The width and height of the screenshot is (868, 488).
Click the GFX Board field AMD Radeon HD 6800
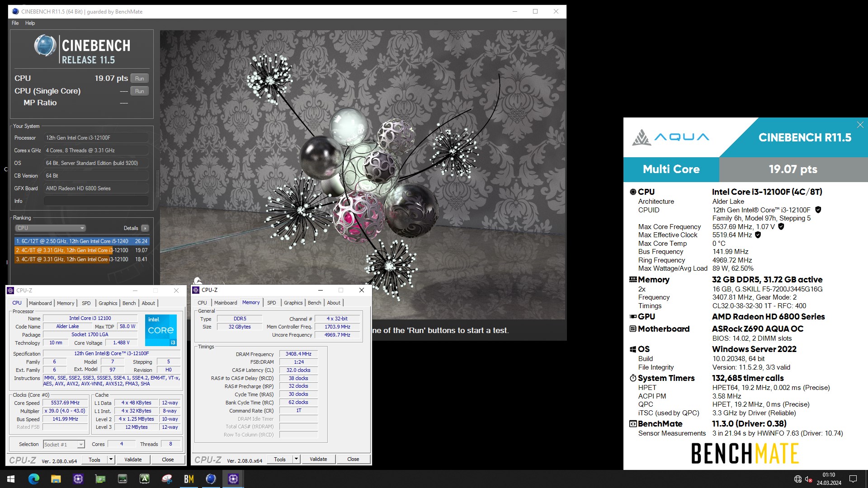[x=96, y=188]
